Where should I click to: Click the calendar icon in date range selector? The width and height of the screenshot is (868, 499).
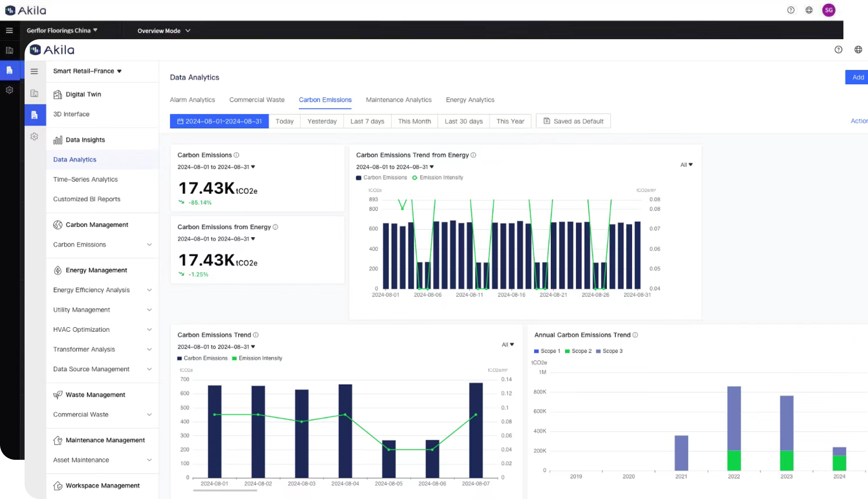tap(181, 121)
